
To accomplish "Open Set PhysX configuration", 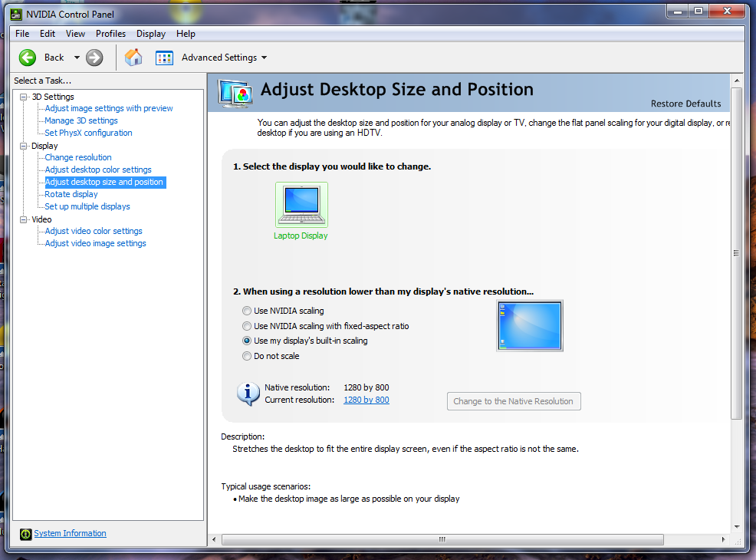I will point(88,133).
